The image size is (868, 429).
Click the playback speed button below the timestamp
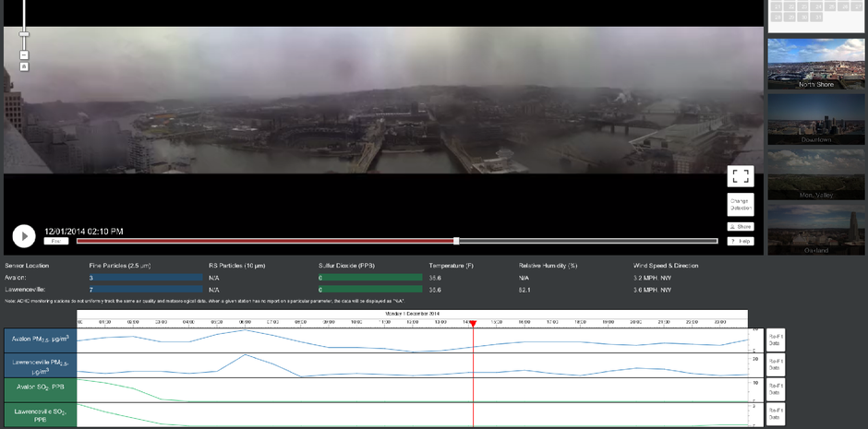pos(55,242)
